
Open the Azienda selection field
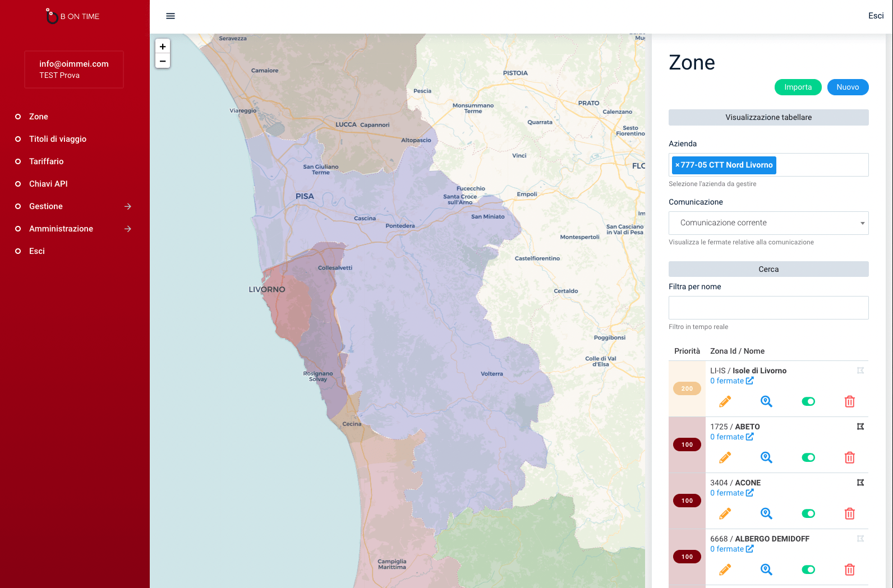coord(768,165)
